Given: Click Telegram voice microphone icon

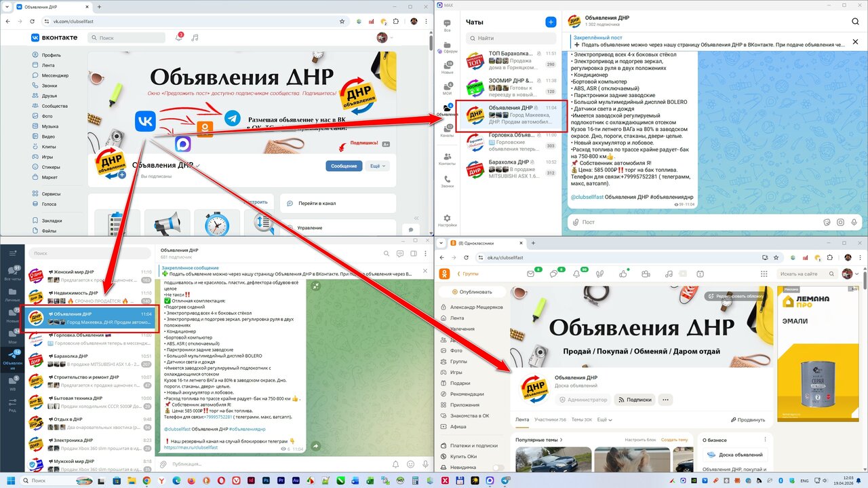Looking at the screenshot, I should click(426, 464).
